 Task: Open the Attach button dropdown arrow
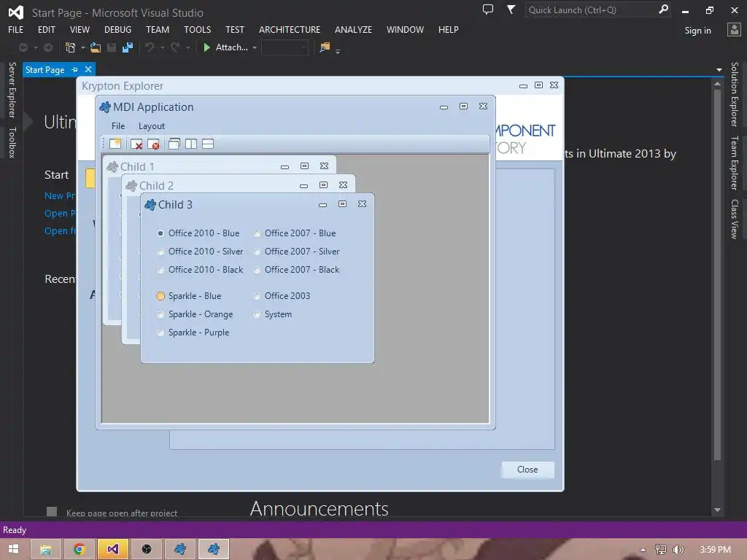coord(255,47)
